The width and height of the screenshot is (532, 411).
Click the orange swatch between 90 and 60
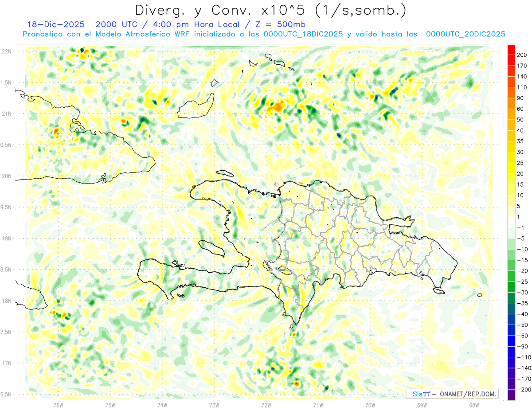(511, 103)
